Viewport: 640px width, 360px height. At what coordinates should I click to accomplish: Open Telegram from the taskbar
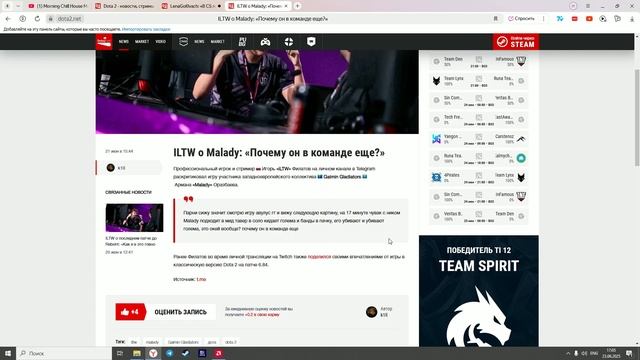pyautogui.click(x=169, y=353)
